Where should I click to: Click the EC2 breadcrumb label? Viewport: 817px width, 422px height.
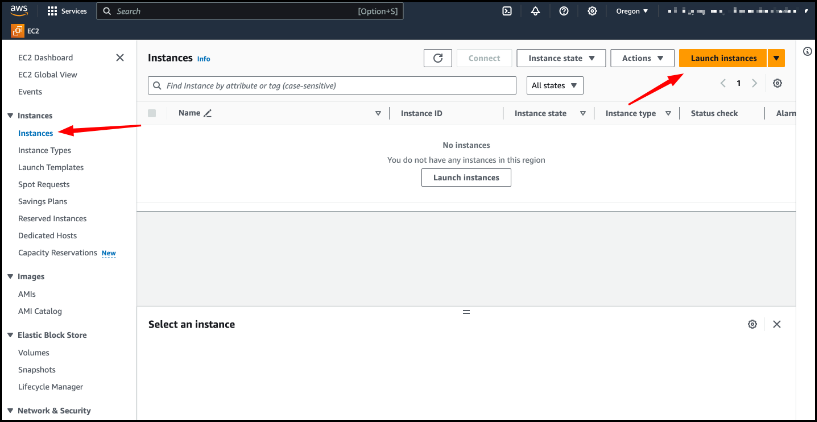click(33, 31)
